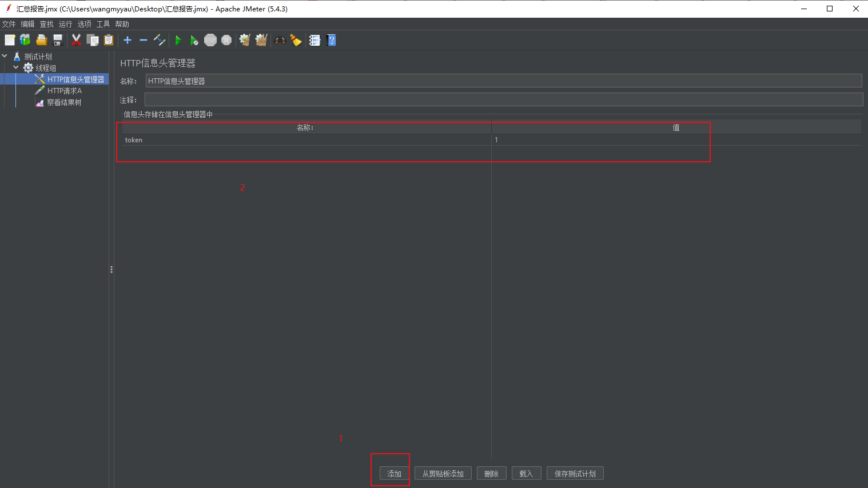This screenshot has width=868, height=488.
Task: Click the 值 column header
Action: (x=676, y=127)
